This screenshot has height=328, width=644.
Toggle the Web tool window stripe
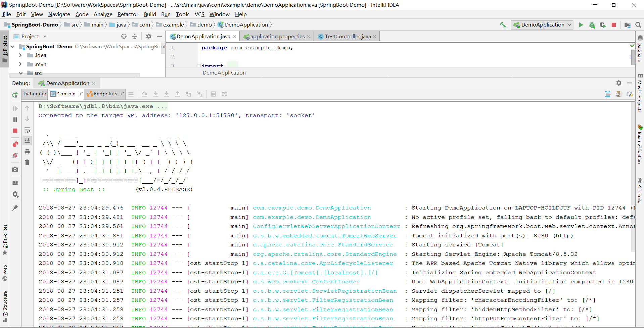tap(5, 273)
